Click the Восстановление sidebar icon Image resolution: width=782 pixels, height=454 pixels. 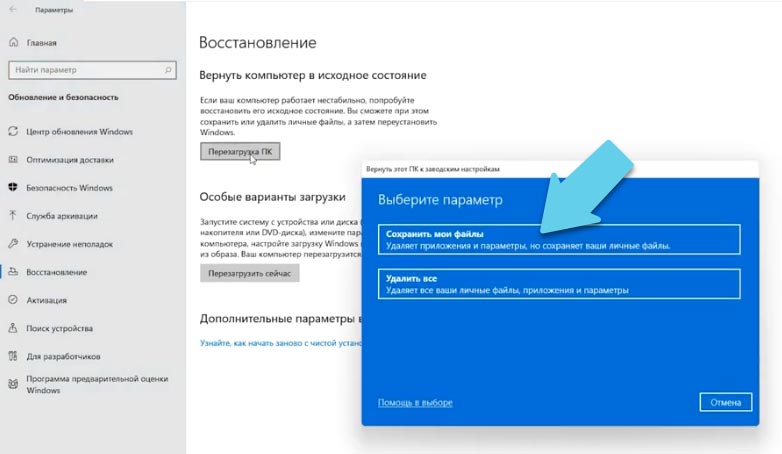click(x=13, y=272)
